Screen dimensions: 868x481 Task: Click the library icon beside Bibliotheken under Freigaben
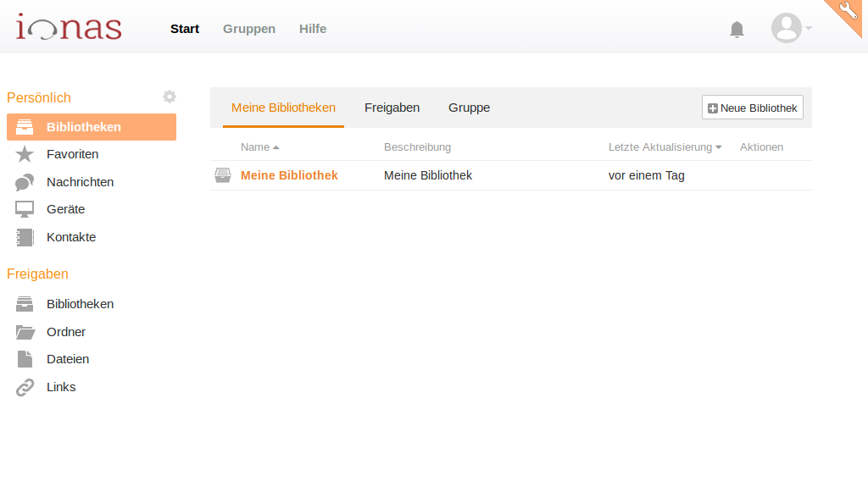pyautogui.click(x=25, y=304)
